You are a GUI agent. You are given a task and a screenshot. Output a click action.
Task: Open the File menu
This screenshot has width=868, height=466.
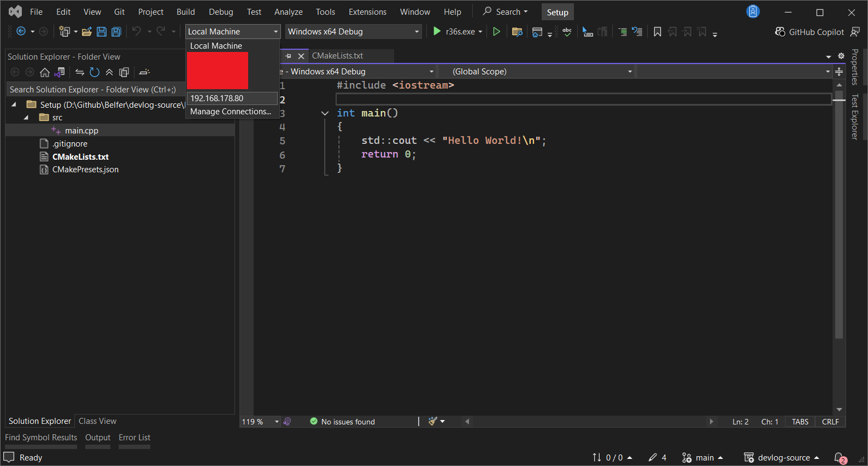(36, 11)
